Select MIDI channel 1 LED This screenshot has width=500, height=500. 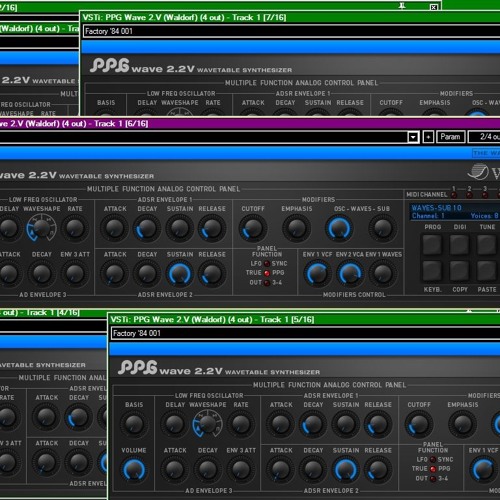tap(454, 195)
